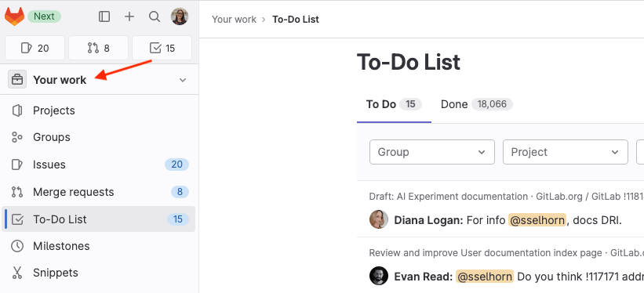Open the search magnifier icon
This screenshot has width=644, height=293.
[x=155, y=16]
